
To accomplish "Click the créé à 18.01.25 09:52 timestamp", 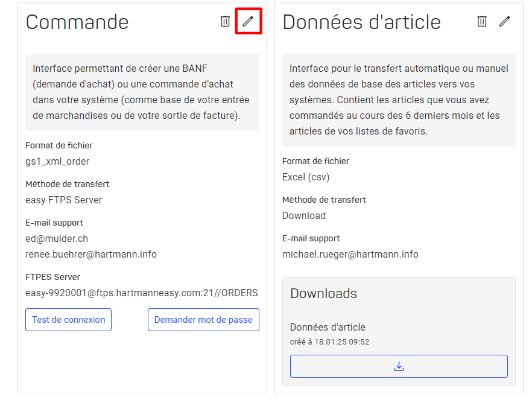I will pos(329,342).
